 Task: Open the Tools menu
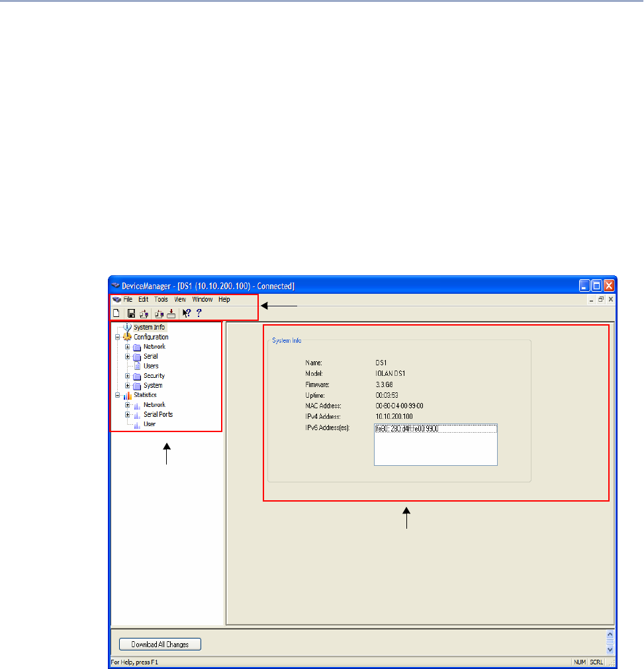161,300
